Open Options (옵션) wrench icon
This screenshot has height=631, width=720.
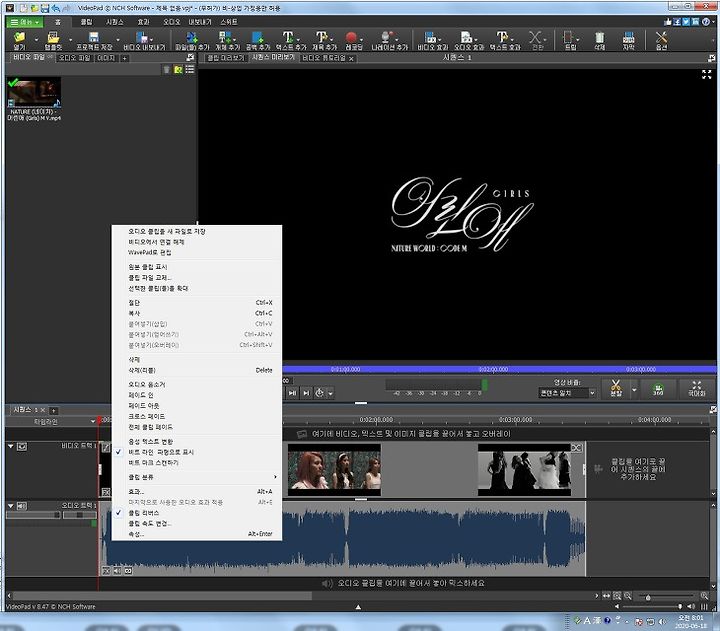(661, 37)
